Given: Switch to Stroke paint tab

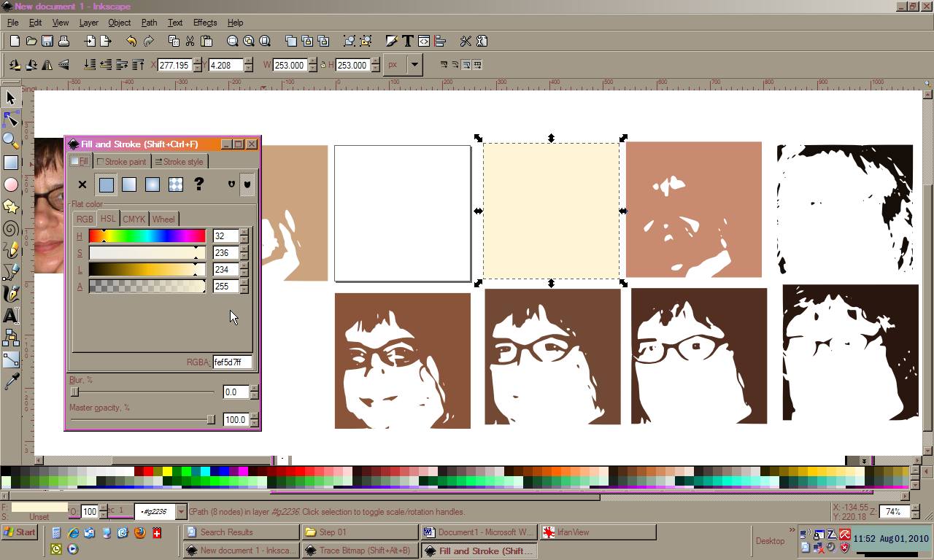Looking at the screenshot, I should pyautogui.click(x=122, y=161).
